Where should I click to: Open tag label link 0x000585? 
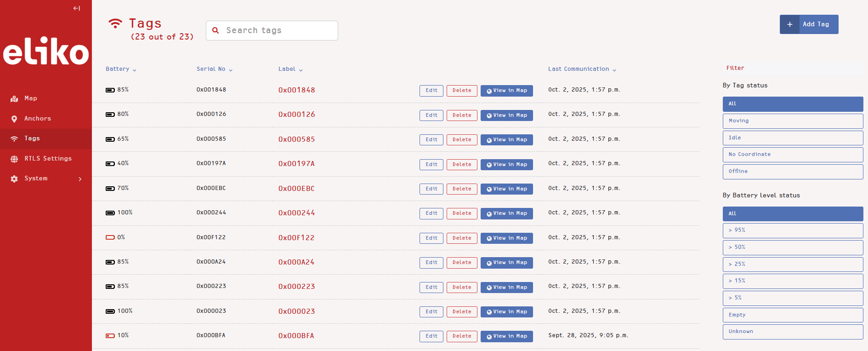296,139
